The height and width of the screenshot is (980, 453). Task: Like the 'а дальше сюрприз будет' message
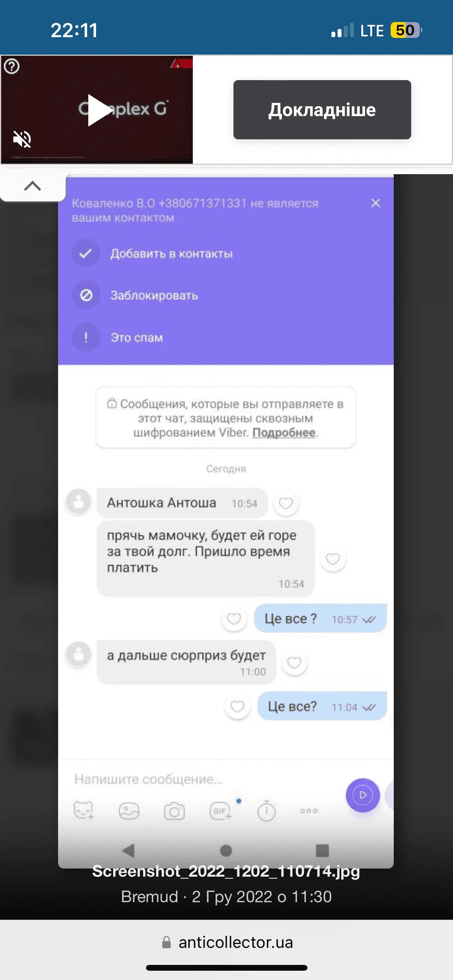tap(294, 663)
